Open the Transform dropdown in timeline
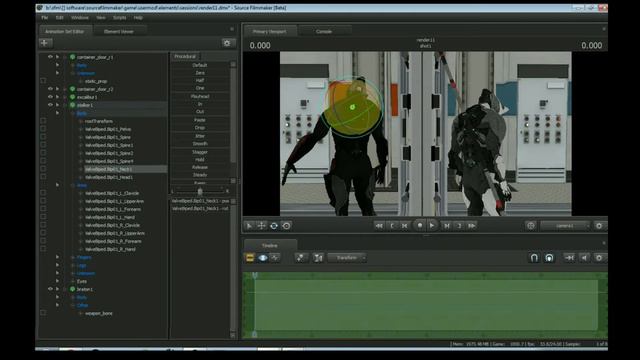 [347, 258]
